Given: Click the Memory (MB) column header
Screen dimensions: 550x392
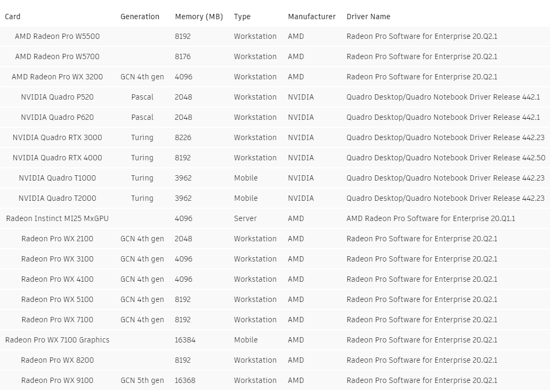Looking at the screenshot, I should 199,17.
